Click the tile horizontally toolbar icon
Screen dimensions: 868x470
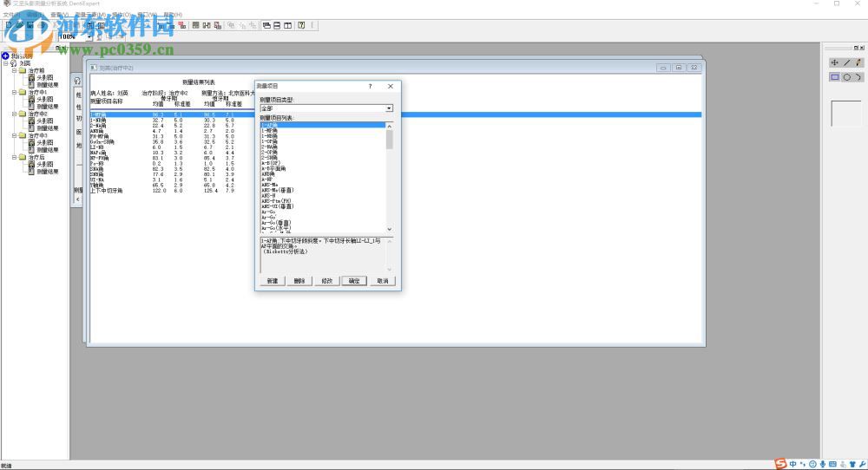278,25
